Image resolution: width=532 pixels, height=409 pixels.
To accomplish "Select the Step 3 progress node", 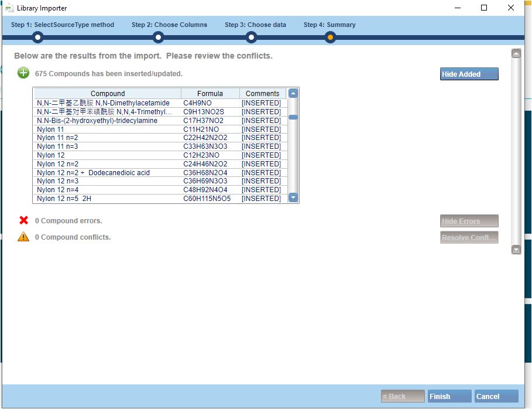I will [251, 37].
